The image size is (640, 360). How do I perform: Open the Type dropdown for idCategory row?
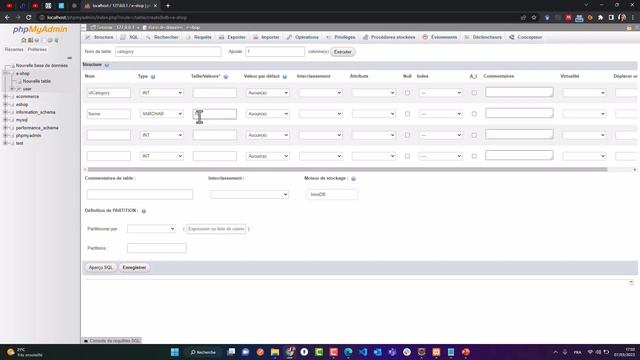coord(161,93)
